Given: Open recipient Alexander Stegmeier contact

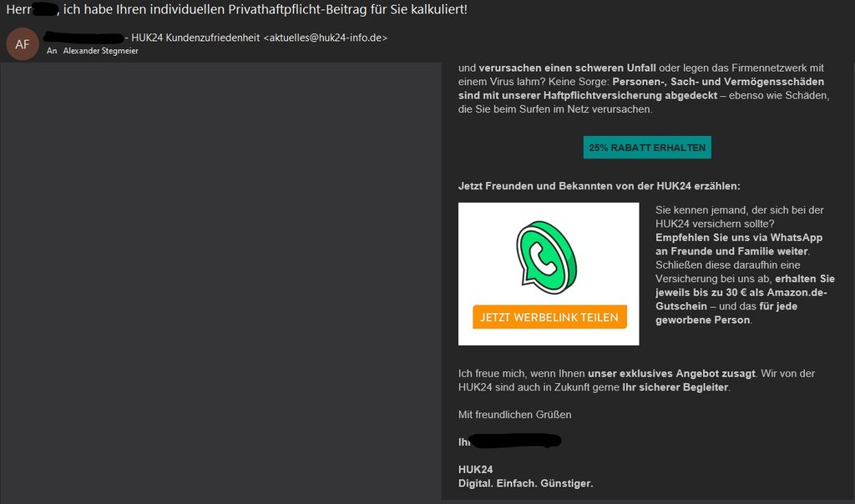Looking at the screenshot, I should (x=100, y=51).
